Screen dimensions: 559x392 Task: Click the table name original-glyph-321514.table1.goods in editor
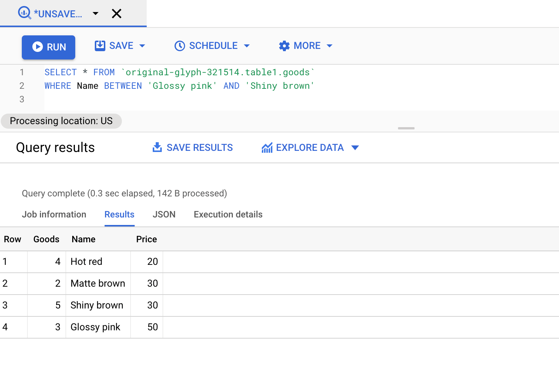218,72
